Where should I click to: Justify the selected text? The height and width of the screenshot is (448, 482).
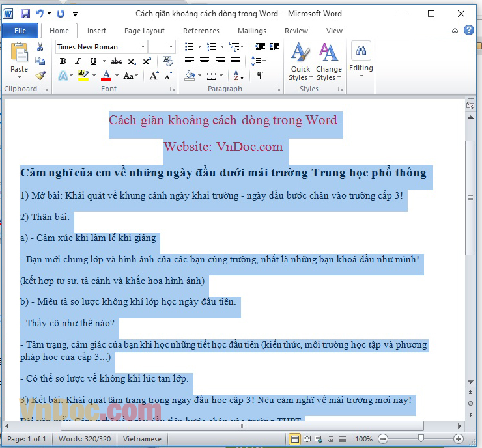click(x=235, y=61)
